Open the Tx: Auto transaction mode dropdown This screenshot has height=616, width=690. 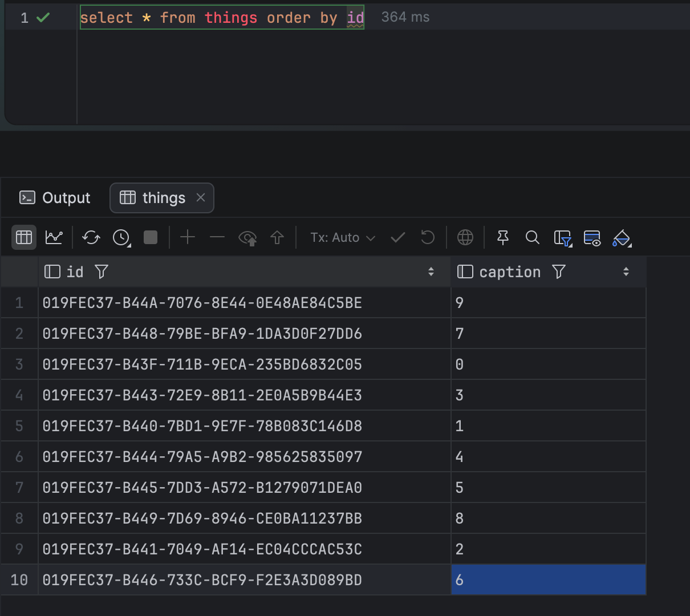pyautogui.click(x=343, y=237)
